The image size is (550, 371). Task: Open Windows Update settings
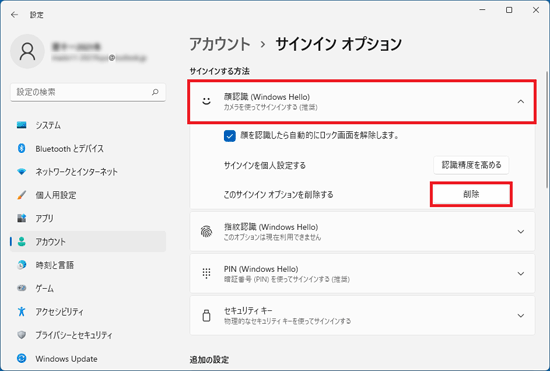coord(88,358)
